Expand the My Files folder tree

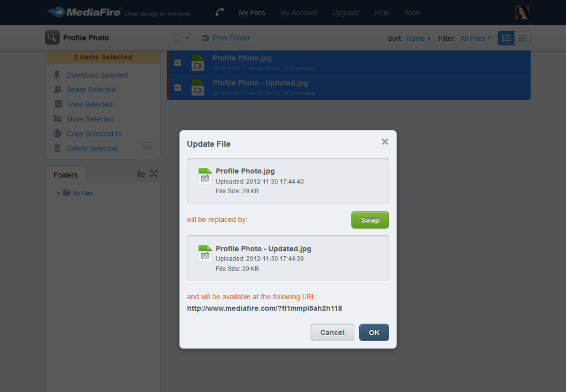[x=59, y=193]
